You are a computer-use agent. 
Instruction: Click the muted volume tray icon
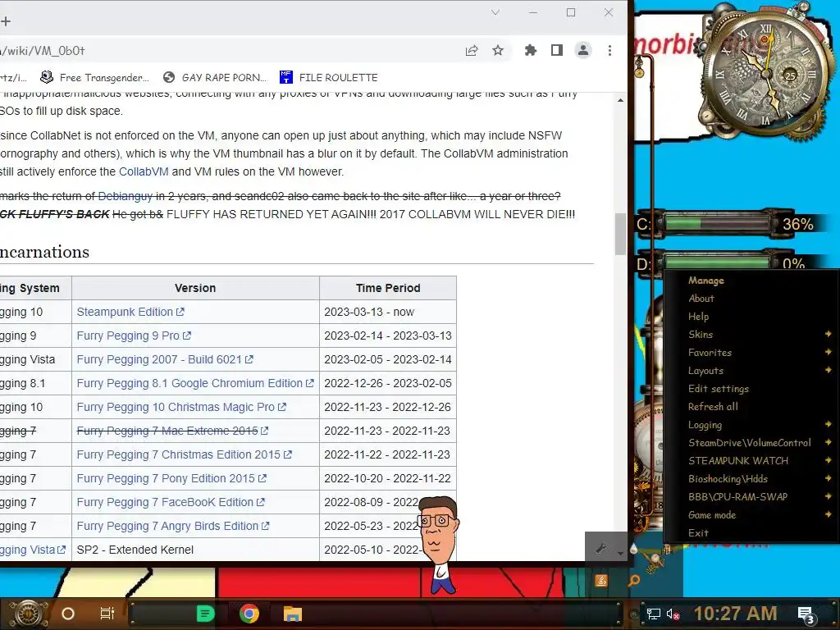(x=673, y=614)
